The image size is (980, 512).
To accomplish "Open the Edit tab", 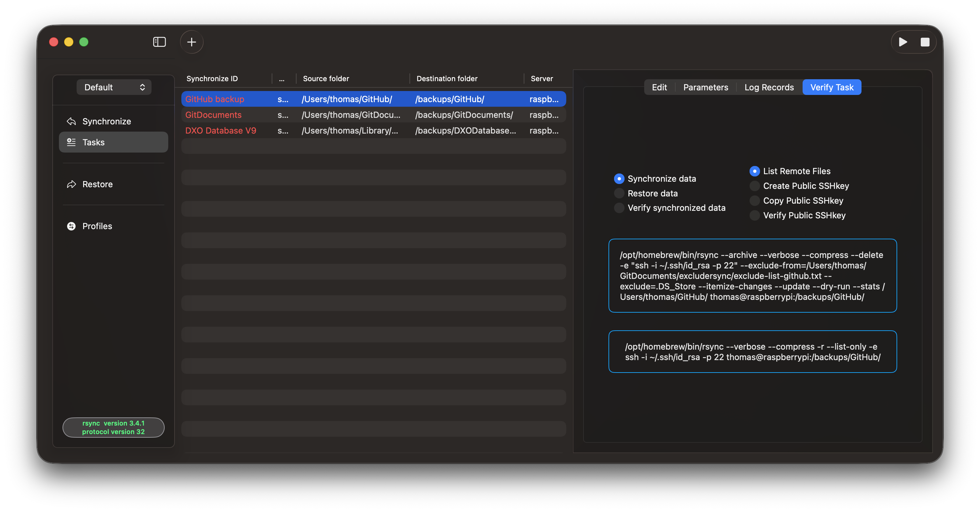I will coord(659,87).
